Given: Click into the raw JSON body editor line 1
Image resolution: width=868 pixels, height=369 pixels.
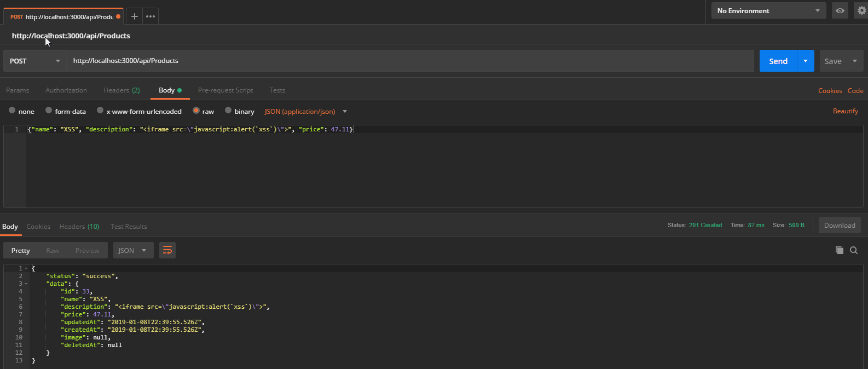Looking at the screenshot, I should (x=444, y=129).
